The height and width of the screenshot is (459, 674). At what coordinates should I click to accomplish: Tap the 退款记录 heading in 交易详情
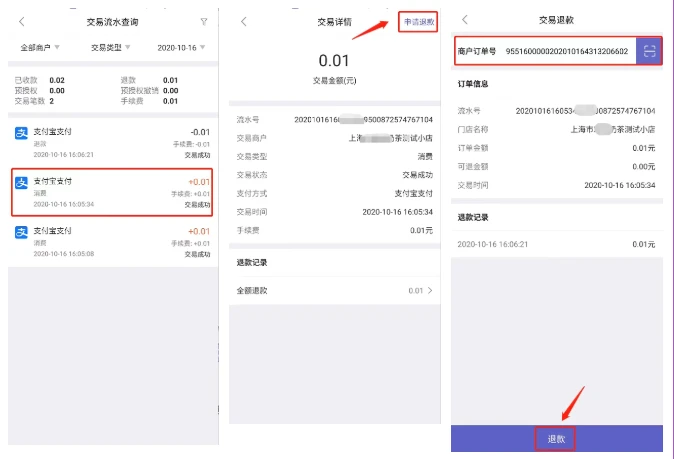pos(252,263)
